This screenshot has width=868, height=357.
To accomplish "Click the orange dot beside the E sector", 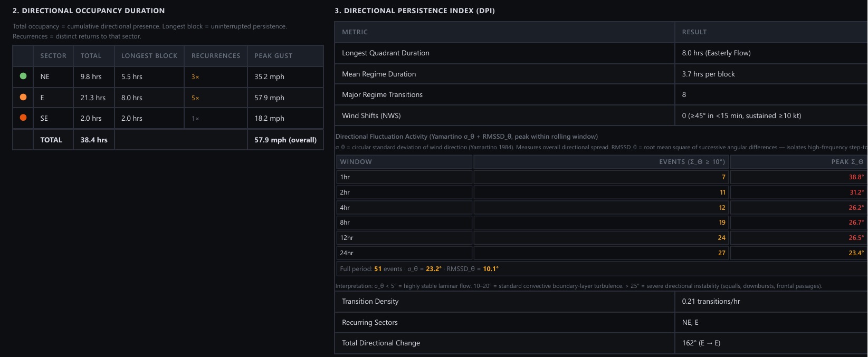I will (x=23, y=97).
